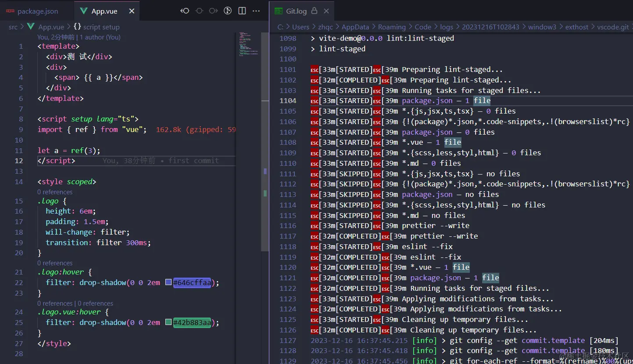Click log line 1103 "Running tasks for staged files..."
633x364 pixels.
(426, 90)
